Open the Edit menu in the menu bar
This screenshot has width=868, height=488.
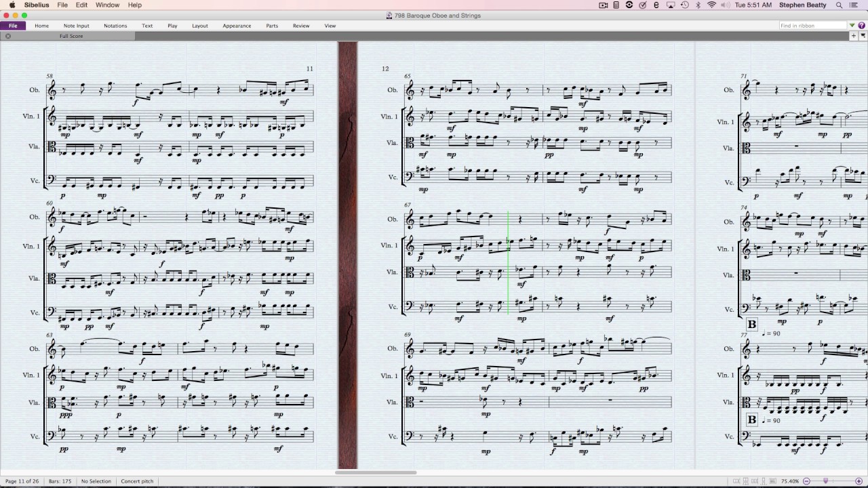pyautogui.click(x=81, y=5)
